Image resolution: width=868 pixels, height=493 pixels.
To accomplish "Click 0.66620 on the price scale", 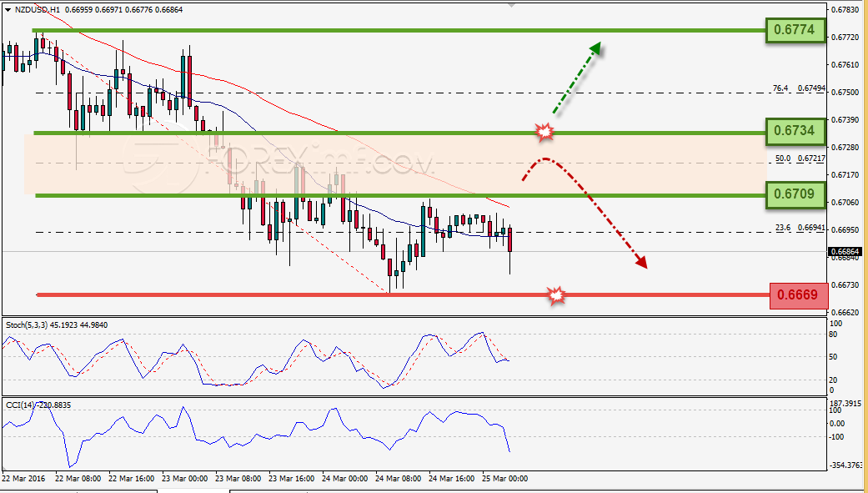I will coord(845,313).
